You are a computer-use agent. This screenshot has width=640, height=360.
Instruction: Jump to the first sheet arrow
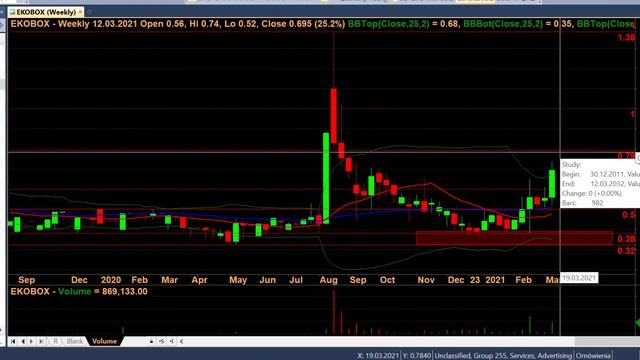coord(13,341)
